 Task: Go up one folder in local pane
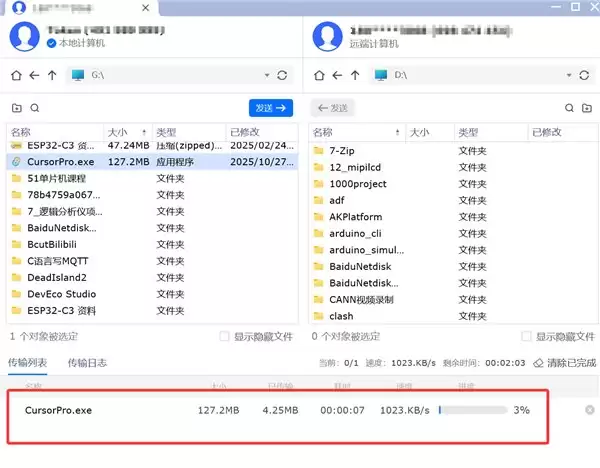coord(52,75)
